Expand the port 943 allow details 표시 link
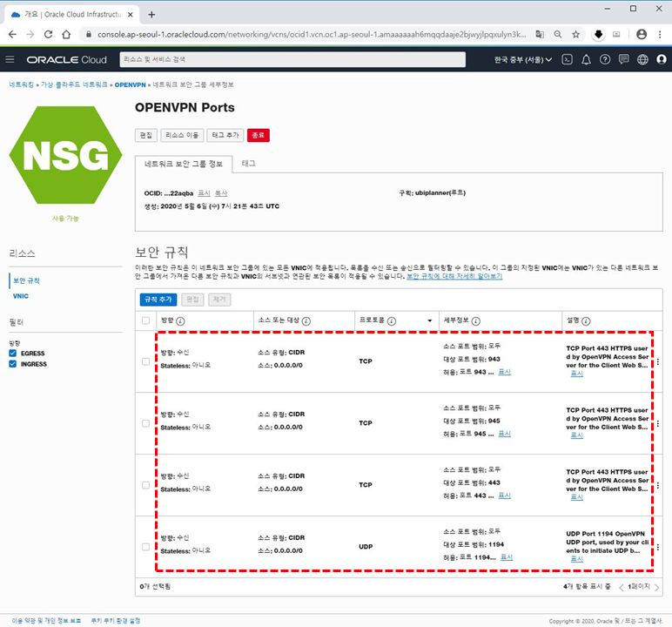 coord(504,372)
